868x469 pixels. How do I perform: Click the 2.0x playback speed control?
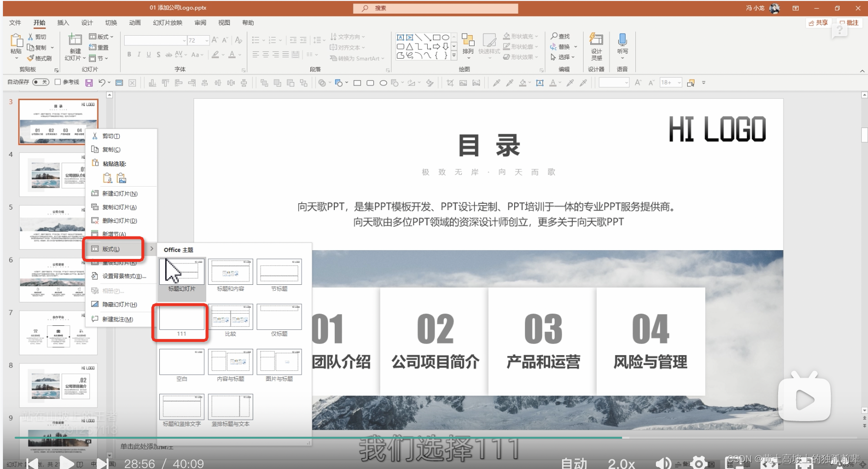(x=621, y=463)
